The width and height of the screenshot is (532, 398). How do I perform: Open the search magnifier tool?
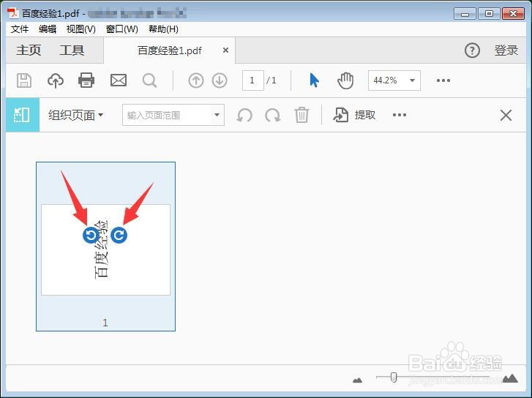tap(149, 80)
